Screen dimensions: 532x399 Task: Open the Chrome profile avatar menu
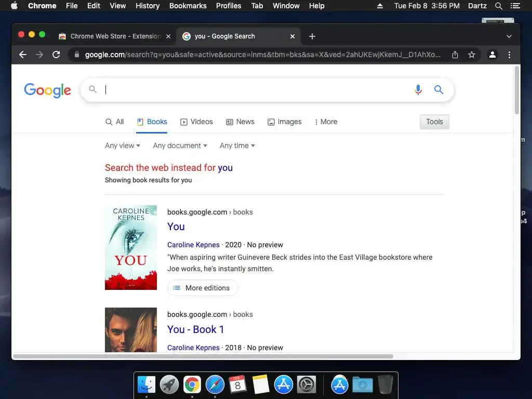click(x=493, y=55)
